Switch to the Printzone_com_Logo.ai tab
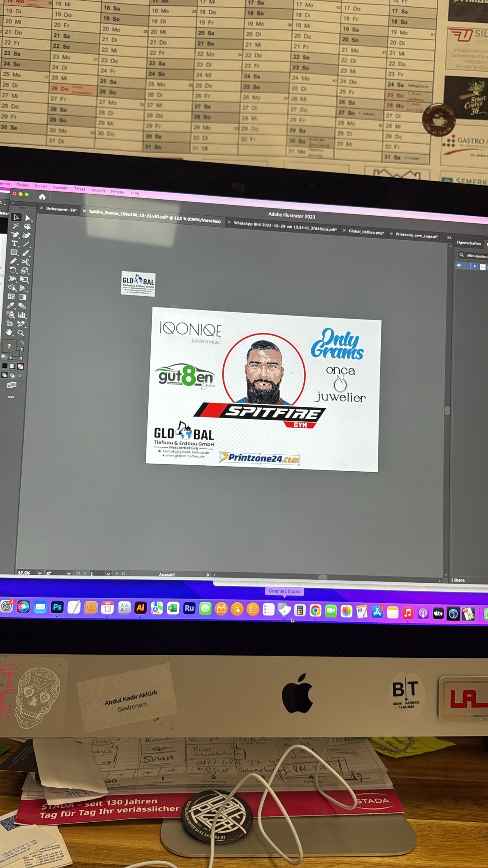 click(x=416, y=235)
